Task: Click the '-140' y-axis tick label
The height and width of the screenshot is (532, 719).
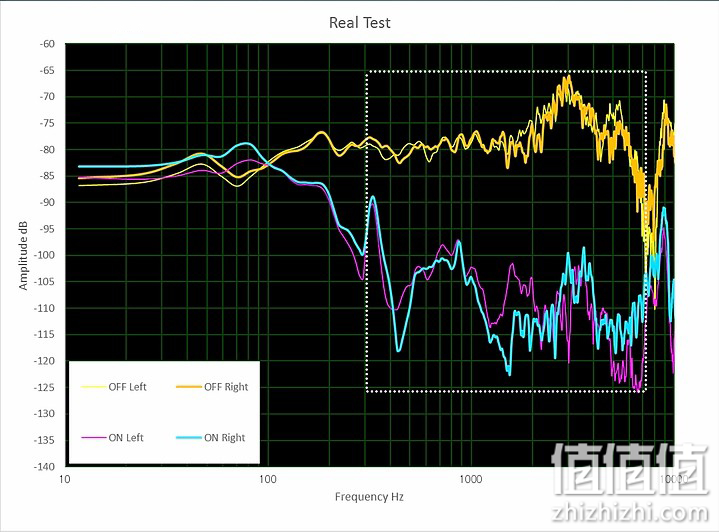Action: tap(45, 466)
